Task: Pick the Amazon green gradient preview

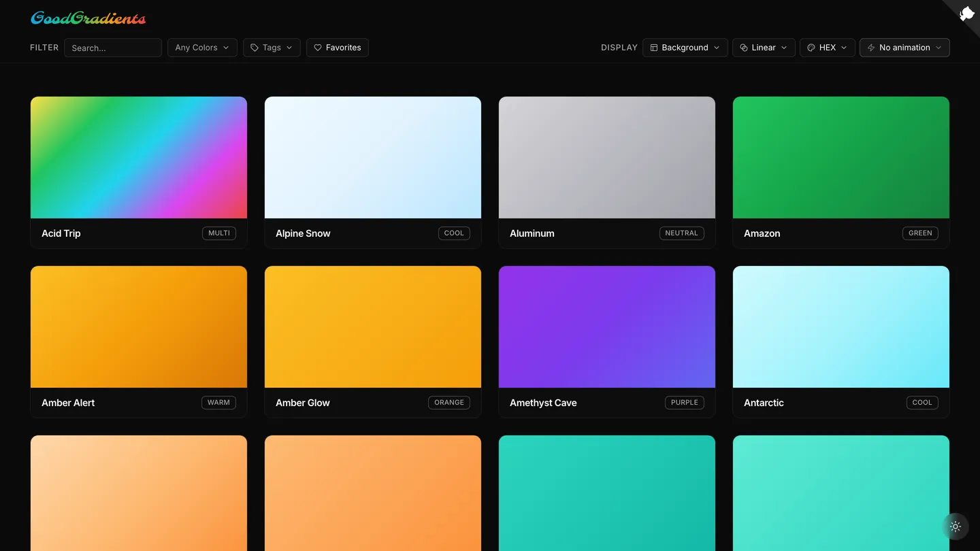Action: (841, 157)
